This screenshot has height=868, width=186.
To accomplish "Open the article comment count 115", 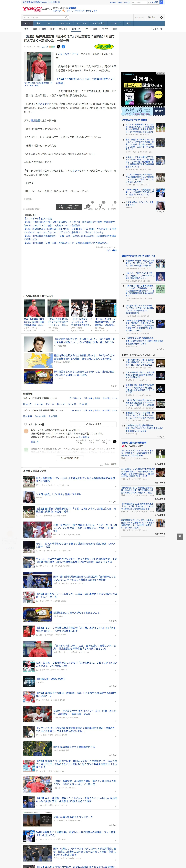I will [x=45, y=47].
